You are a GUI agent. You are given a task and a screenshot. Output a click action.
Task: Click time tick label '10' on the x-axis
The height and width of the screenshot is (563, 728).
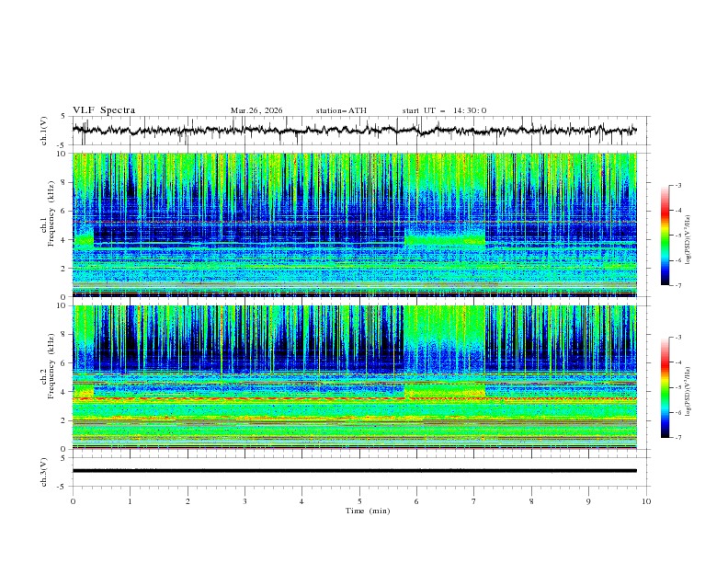[646, 501]
